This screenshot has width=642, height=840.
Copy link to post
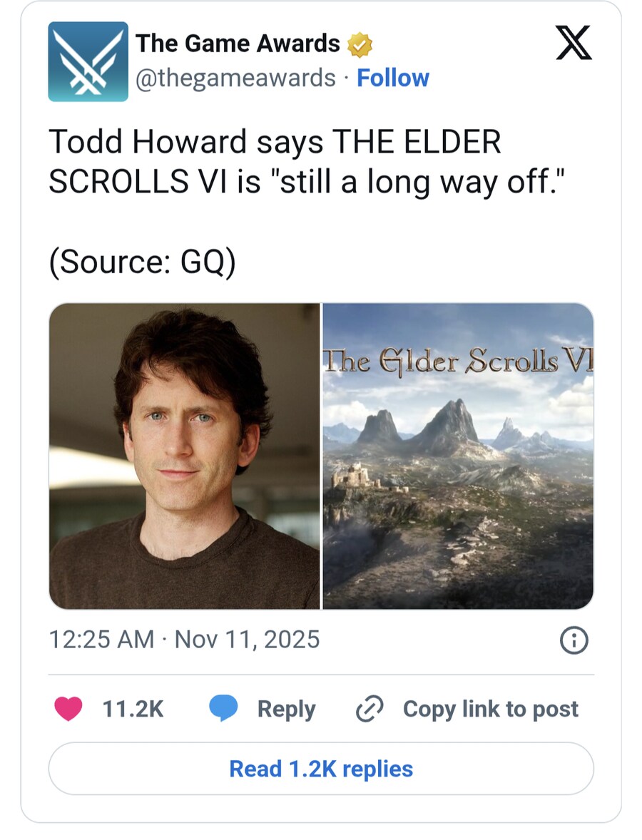[491, 709]
